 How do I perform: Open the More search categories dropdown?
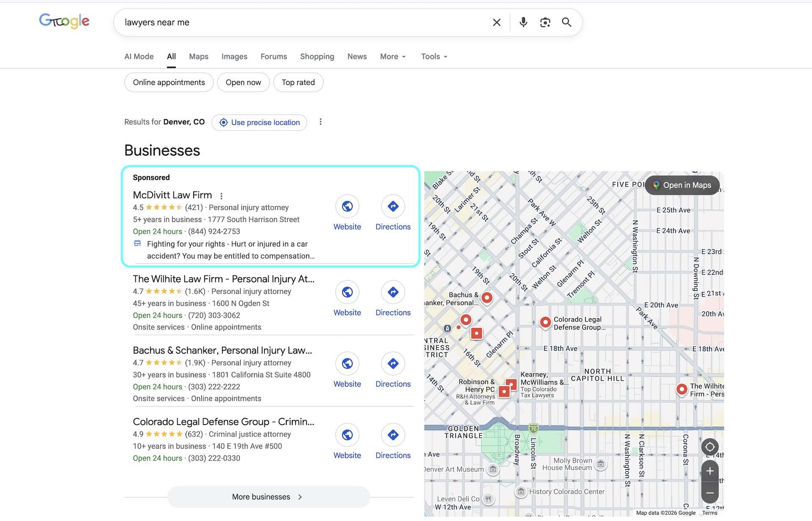coord(392,56)
